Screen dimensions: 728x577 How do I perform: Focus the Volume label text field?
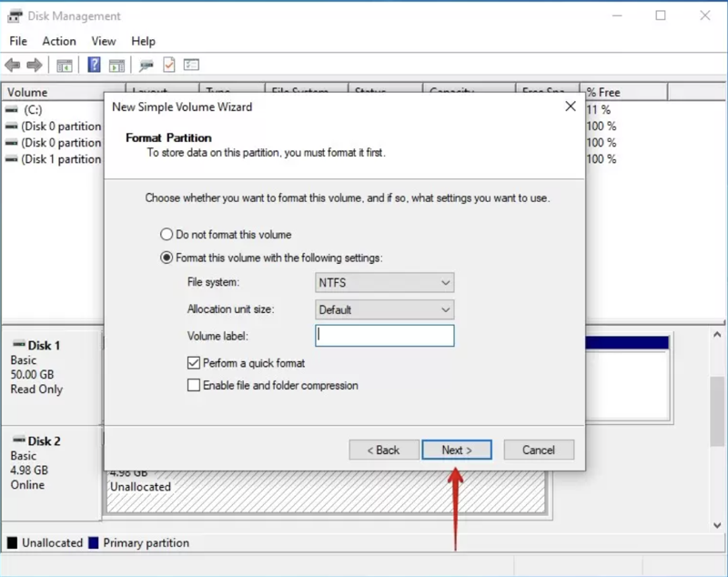pos(384,336)
